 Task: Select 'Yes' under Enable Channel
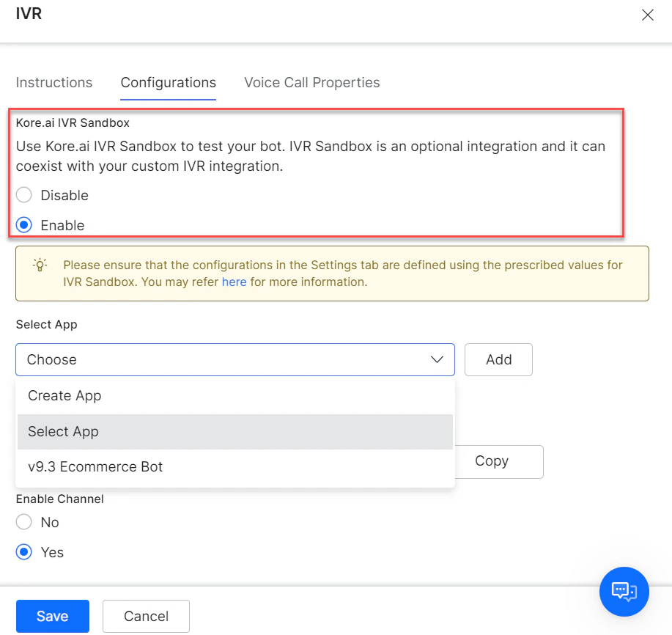coord(22,552)
